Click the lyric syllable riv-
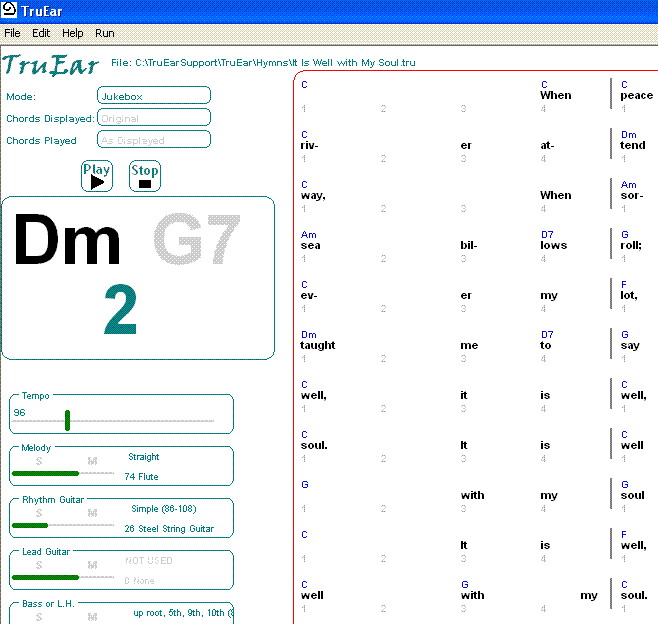Viewport: 658px width, 624px height. [310, 146]
